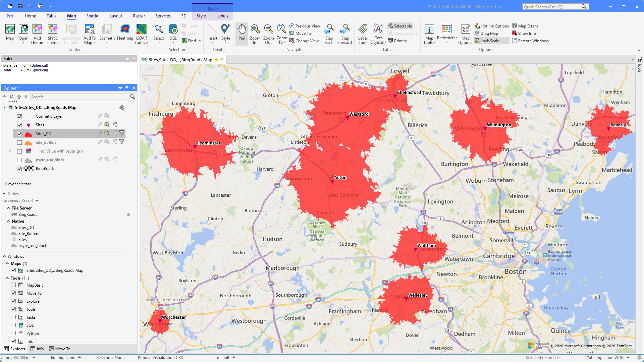Uncheck the Sites_DD layer visibility
Viewport: 644px width, 362px height.
coord(19,134)
